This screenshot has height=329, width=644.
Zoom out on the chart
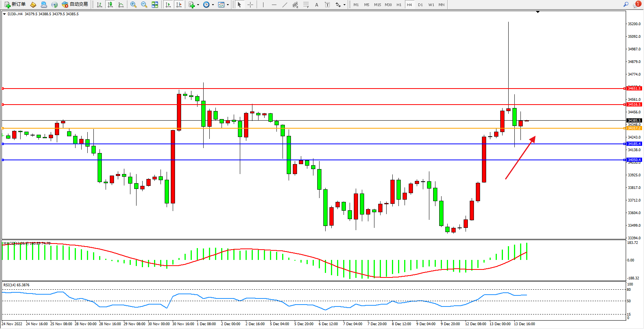pos(144,5)
